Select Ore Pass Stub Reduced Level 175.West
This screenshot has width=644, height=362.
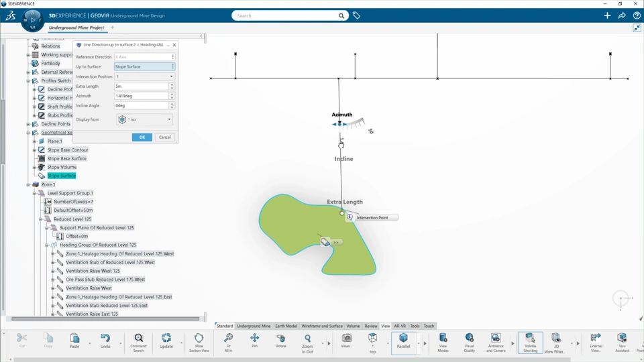(x=105, y=280)
